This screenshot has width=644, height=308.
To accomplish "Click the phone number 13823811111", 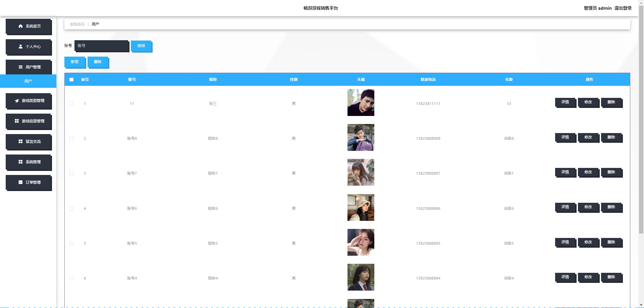I will coord(428,104).
